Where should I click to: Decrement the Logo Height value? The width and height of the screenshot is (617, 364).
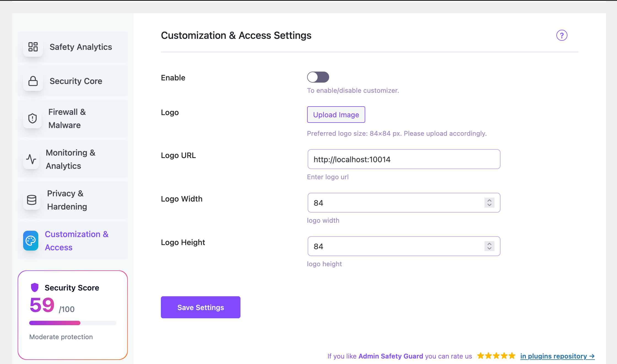tap(489, 248)
